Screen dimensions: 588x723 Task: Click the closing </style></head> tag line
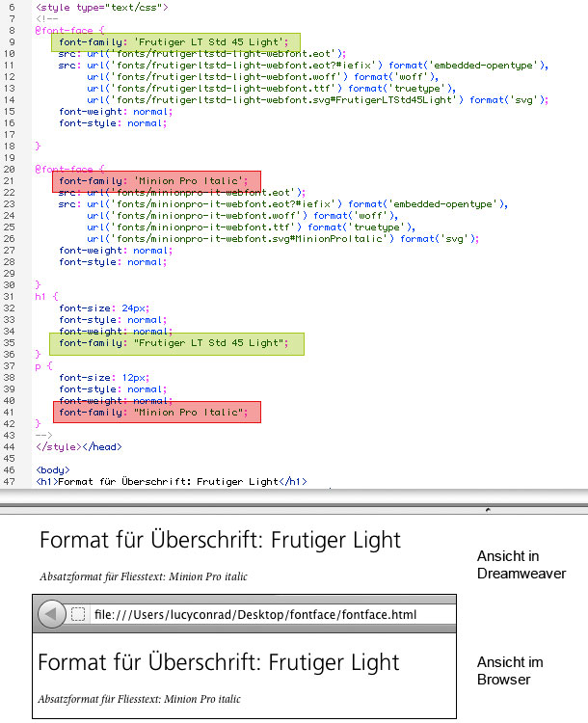coord(78,446)
